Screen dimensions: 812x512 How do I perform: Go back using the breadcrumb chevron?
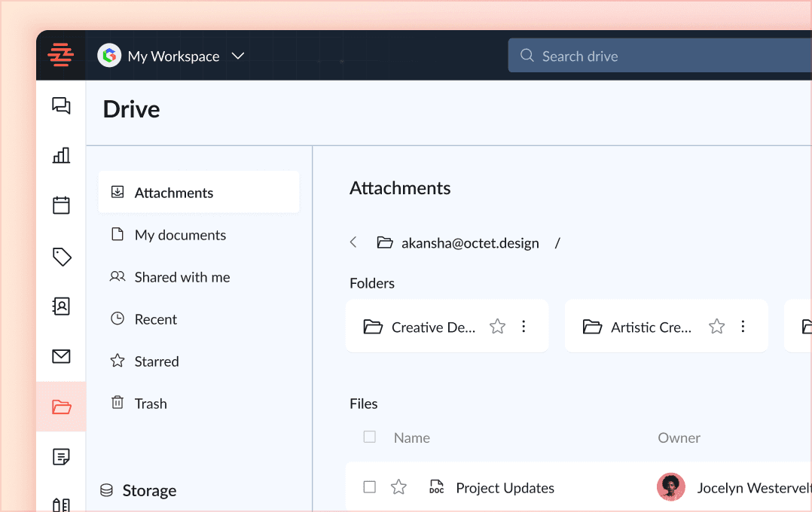[353, 242]
